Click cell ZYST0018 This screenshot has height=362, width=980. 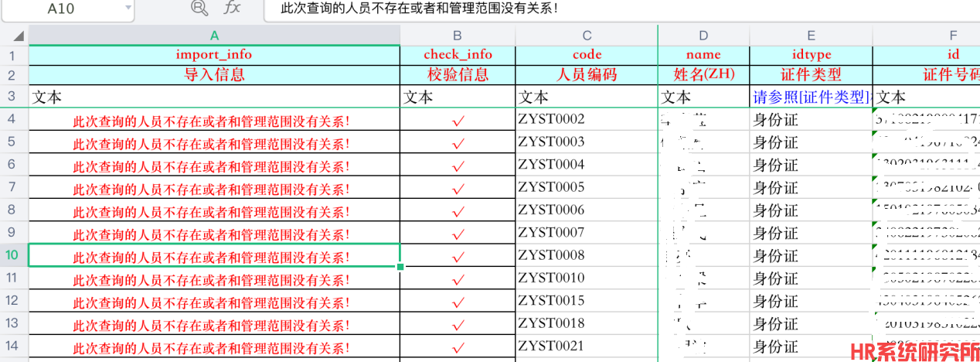click(587, 323)
